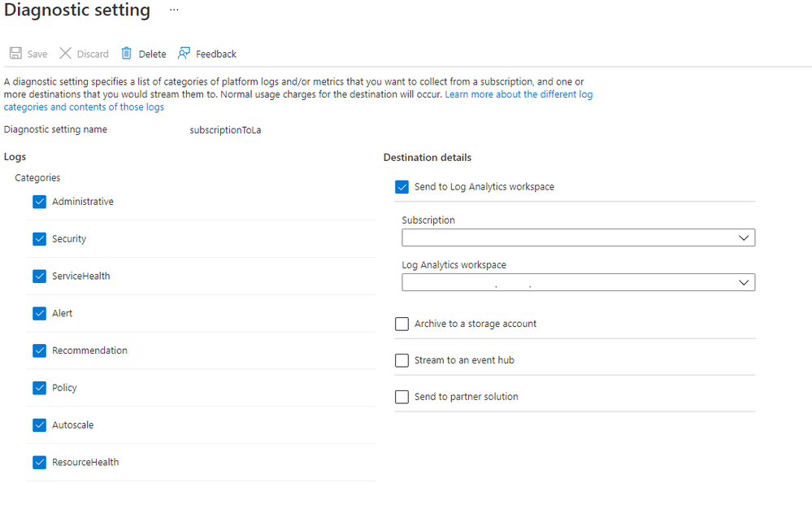Uncheck the Security log category
This screenshot has width=812, height=505.
40,239
